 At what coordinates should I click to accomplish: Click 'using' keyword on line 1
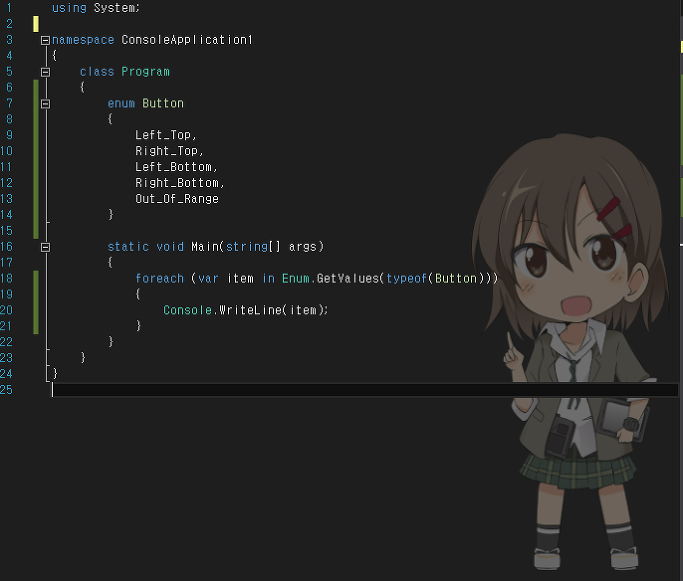pyautogui.click(x=69, y=8)
